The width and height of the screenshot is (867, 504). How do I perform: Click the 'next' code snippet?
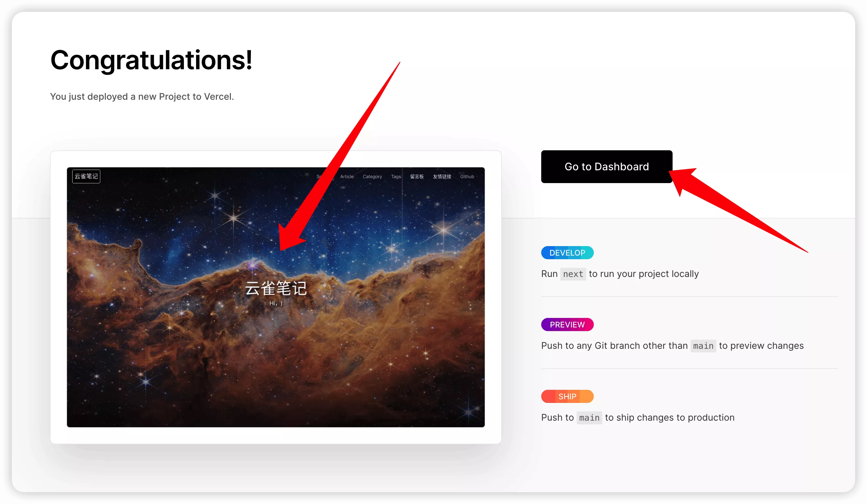click(573, 274)
